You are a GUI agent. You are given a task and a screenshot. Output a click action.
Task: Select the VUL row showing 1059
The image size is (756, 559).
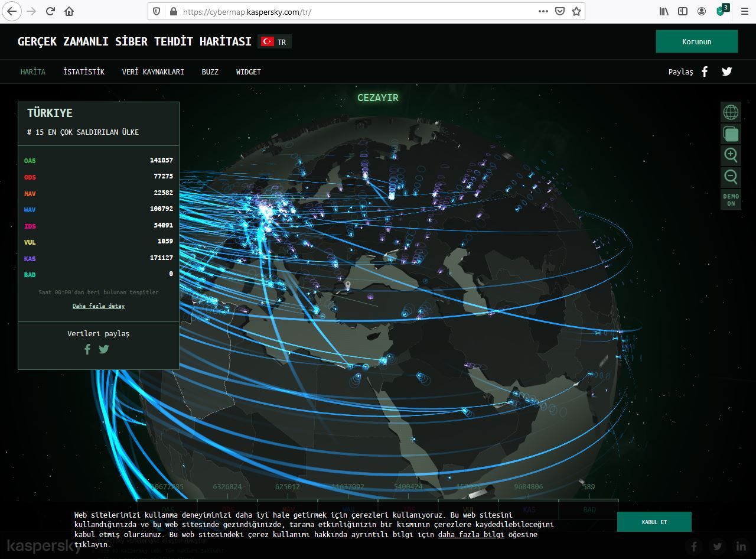(x=99, y=242)
